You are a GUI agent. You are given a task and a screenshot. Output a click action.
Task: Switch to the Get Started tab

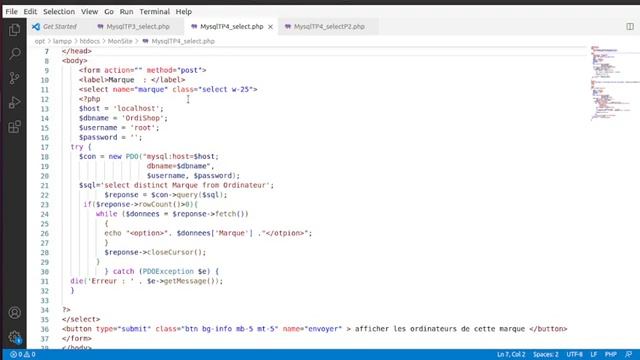point(59,27)
